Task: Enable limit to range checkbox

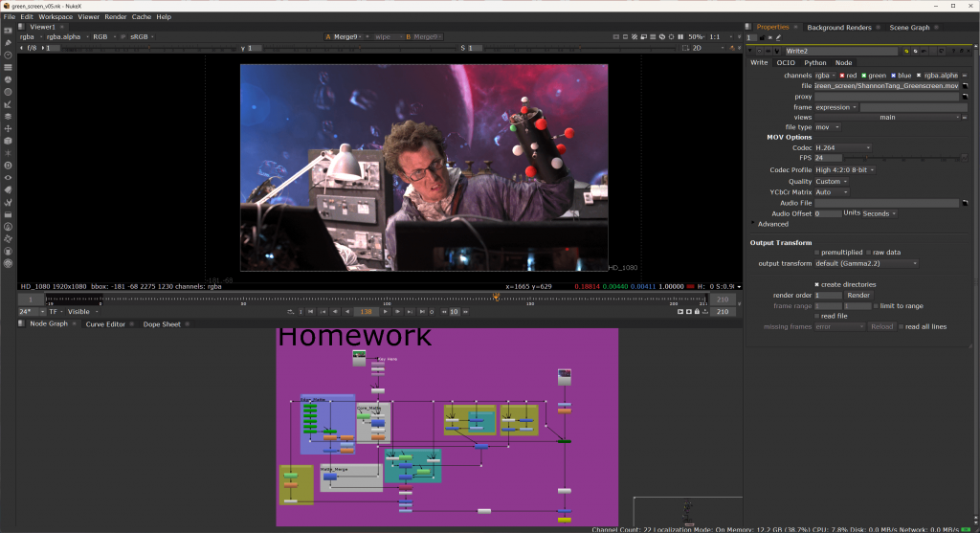Action: [x=876, y=306]
